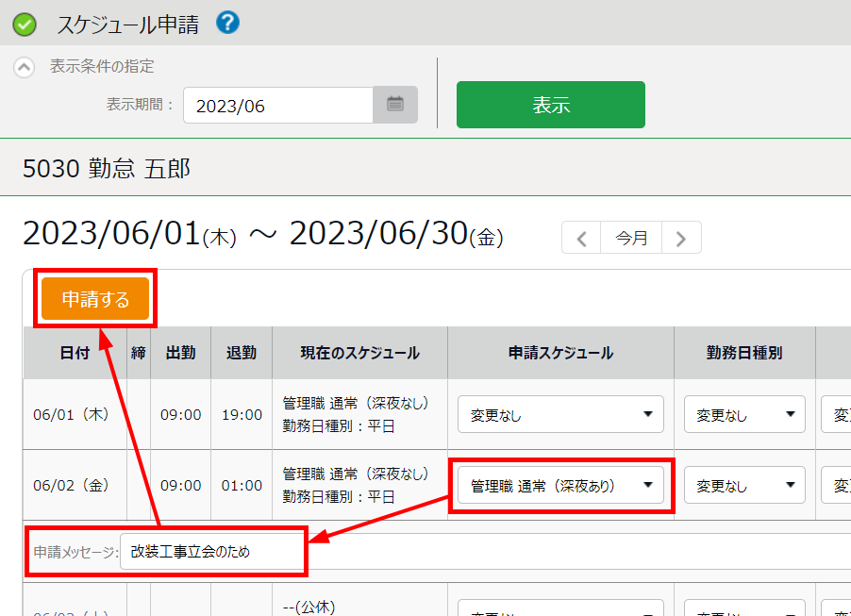Focus the 申請メッセージ text field

coord(212,552)
